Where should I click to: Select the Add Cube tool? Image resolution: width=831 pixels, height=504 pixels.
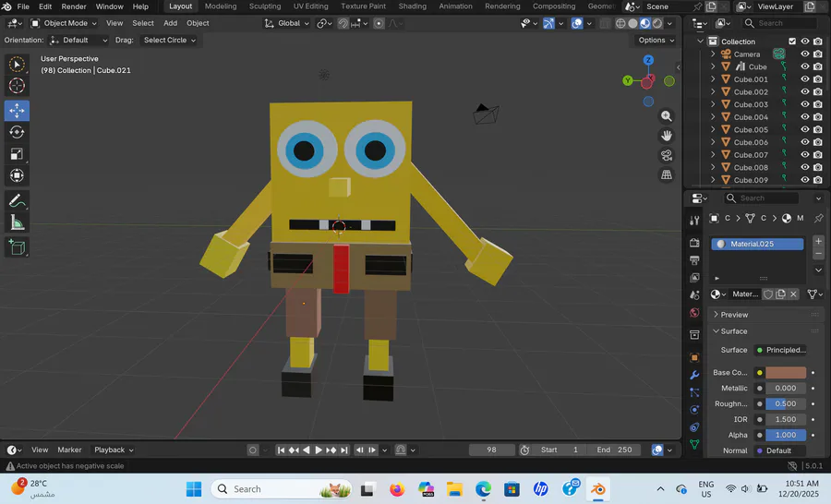tap(17, 247)
